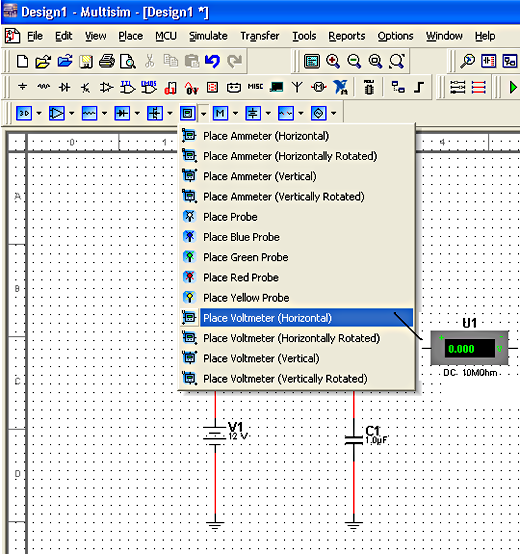Viewport: 520px width, 554px height.
Task: Click the Print icon
Action: coord(107,61)
